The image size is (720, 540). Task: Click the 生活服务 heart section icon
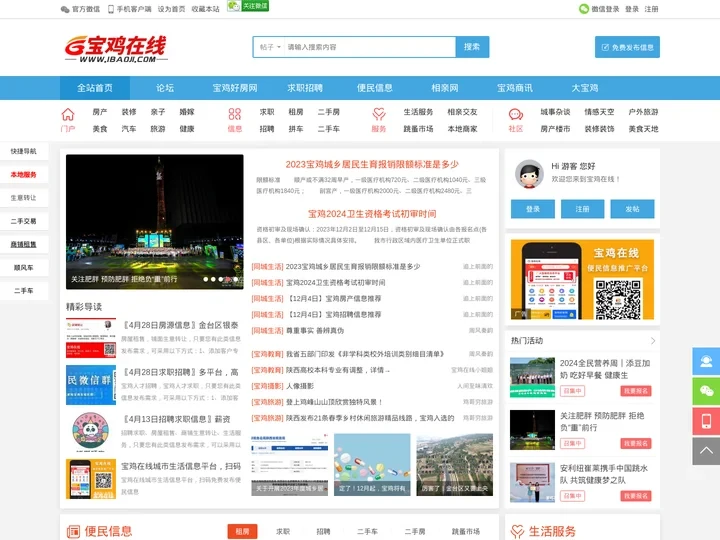point(518,532)
